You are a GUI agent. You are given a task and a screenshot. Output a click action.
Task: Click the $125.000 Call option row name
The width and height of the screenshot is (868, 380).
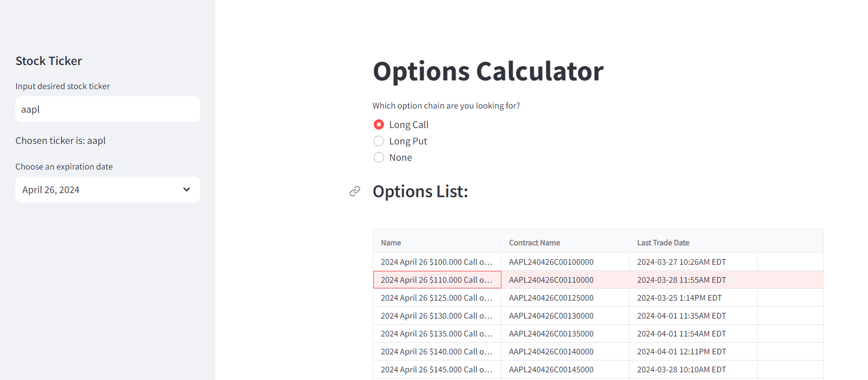coord(436,298)
